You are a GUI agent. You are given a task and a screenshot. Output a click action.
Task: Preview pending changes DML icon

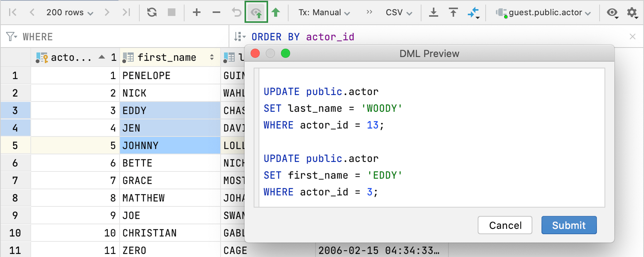256,12
